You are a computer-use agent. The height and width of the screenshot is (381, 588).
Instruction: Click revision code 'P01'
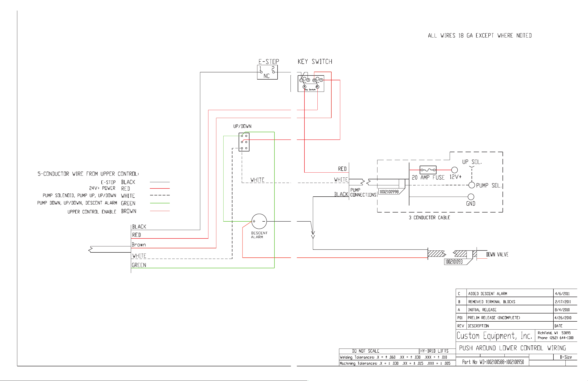pos(460,318)
